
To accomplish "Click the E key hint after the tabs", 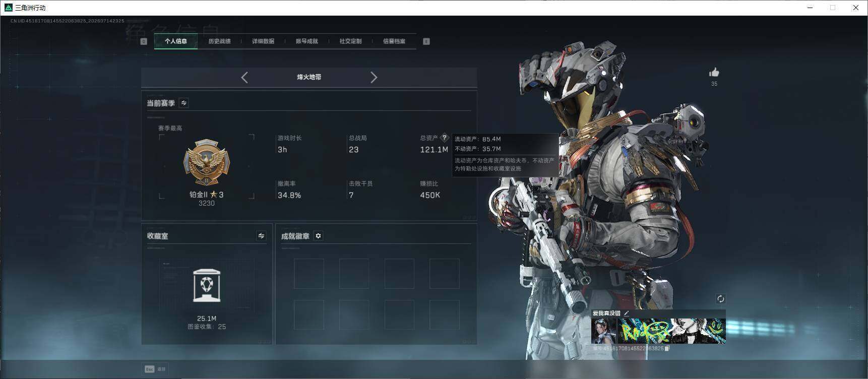I will [426, 41].
